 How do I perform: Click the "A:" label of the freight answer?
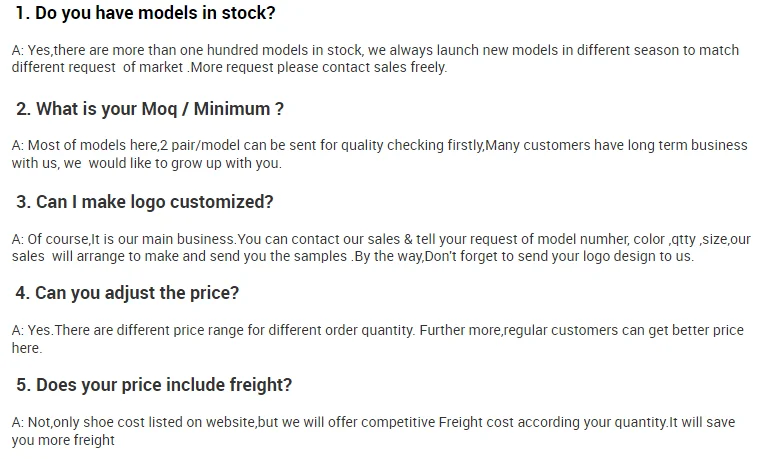click(x=17, y=423)
